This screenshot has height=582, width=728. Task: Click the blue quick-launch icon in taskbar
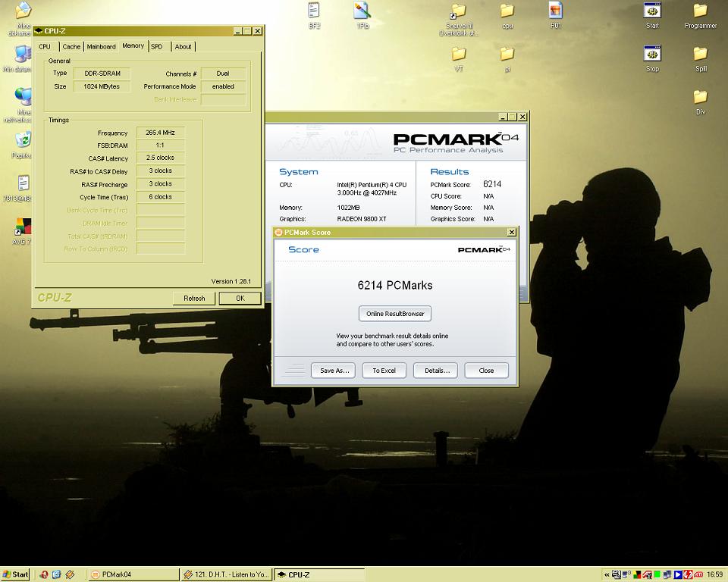coord(57,574)
